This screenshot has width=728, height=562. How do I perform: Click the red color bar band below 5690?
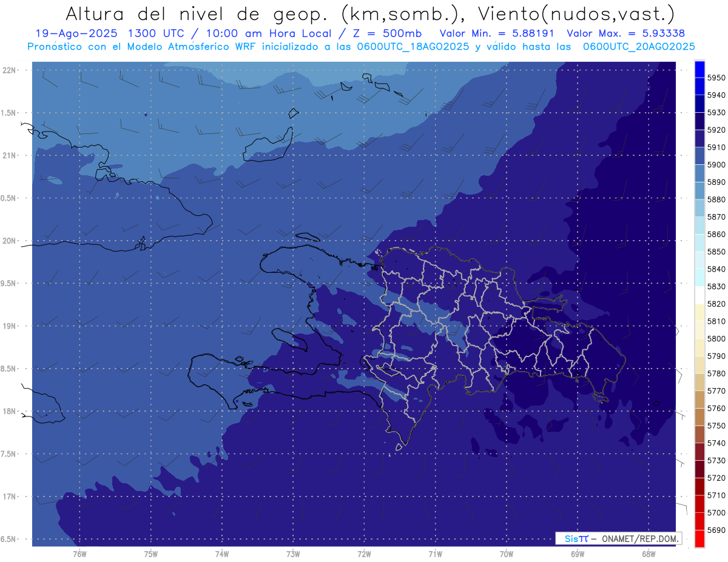point(699,538)
